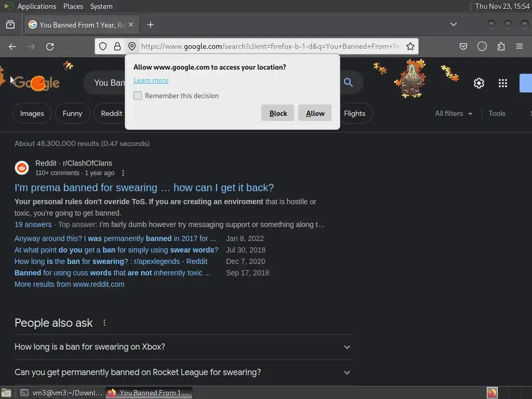The height and width of the screenshot is (399, 532).
Task: Click the clock 'Thu Nov 23, 15:54'
Action: [x=502, y=6]
